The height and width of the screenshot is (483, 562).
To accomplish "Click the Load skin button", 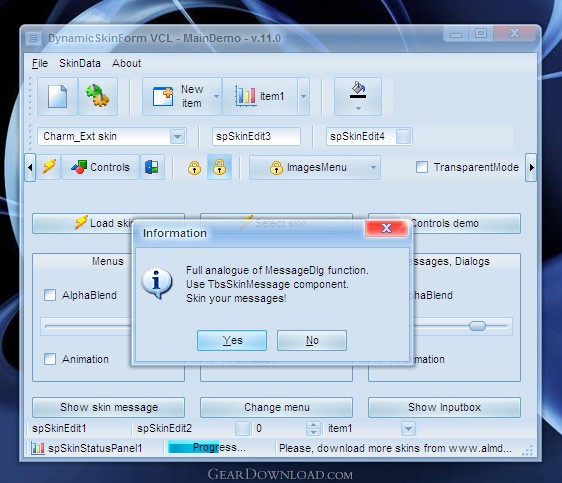I will click(82, 224).
